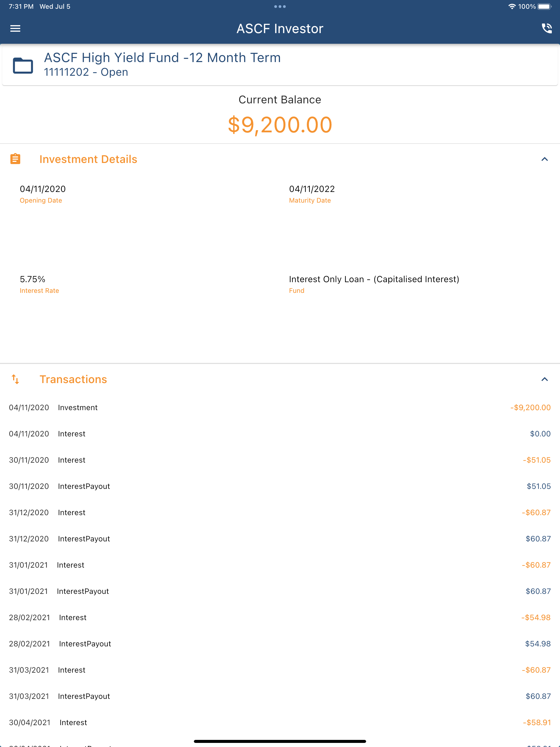Viewport: 560px width, 747px height.
Task: Tap the Interest Rate label
Action: click(39, 290)
